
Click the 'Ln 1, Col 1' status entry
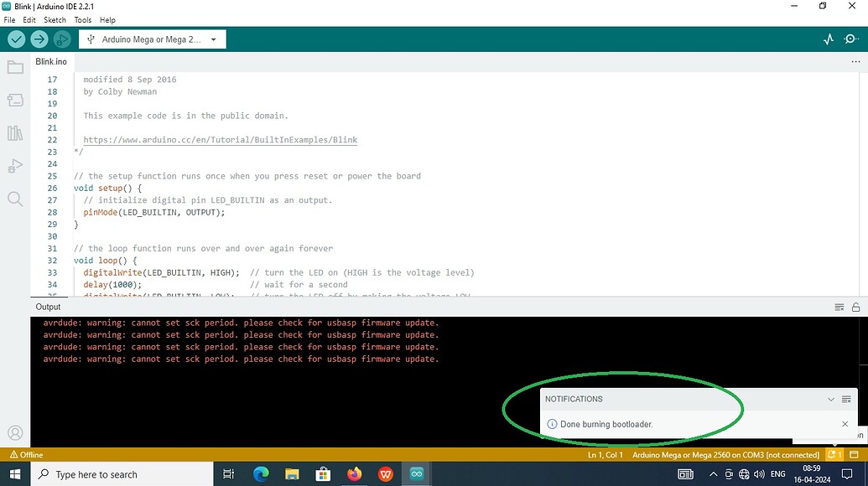[x=605, y=454]
